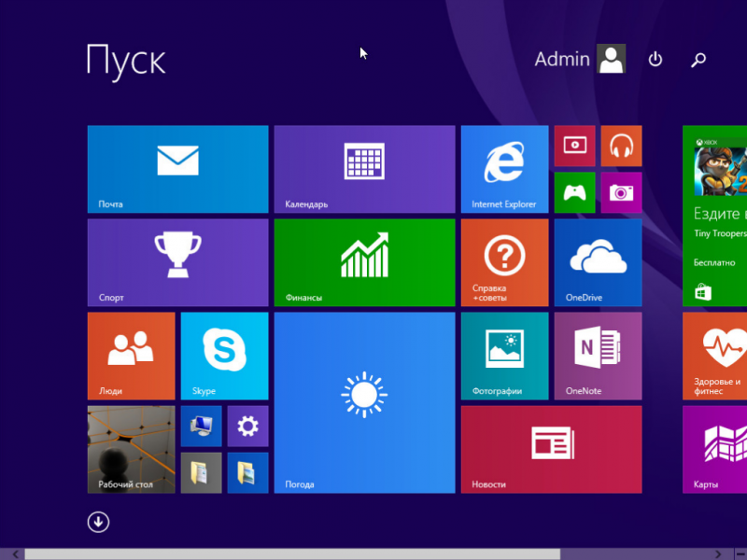Open the green Xbox Games controller tile
The image size is (747, 560).
(574, 192)
